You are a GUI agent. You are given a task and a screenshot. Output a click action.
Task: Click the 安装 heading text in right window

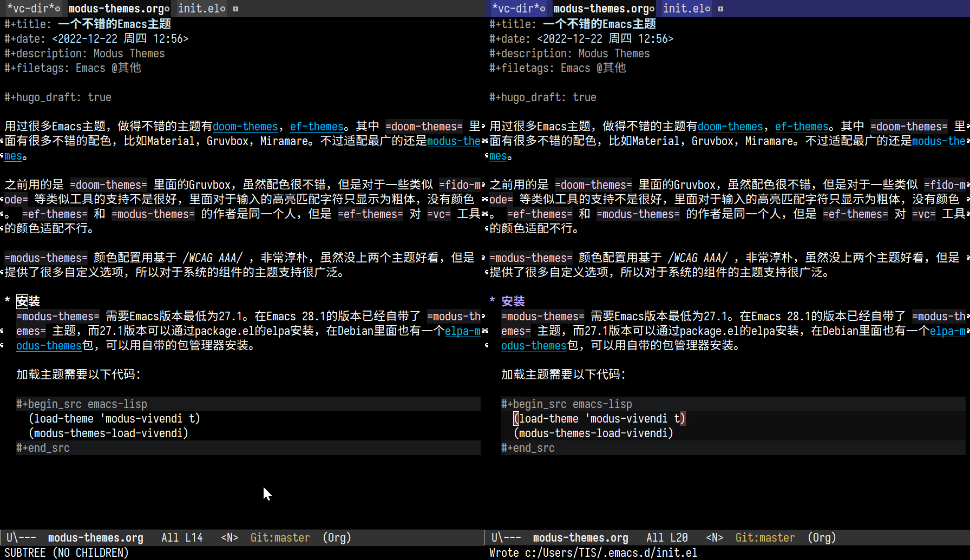click(513, 301)
